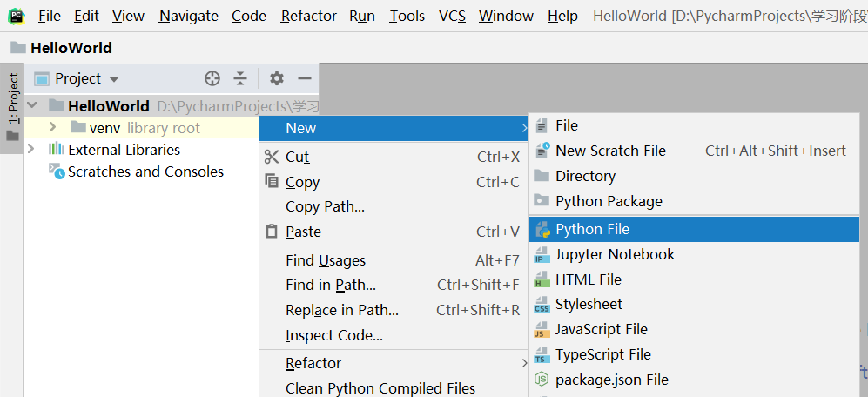
Task: Collapse the HelloWorld root node
Action: pyautogui.click(x=33, y=105)
